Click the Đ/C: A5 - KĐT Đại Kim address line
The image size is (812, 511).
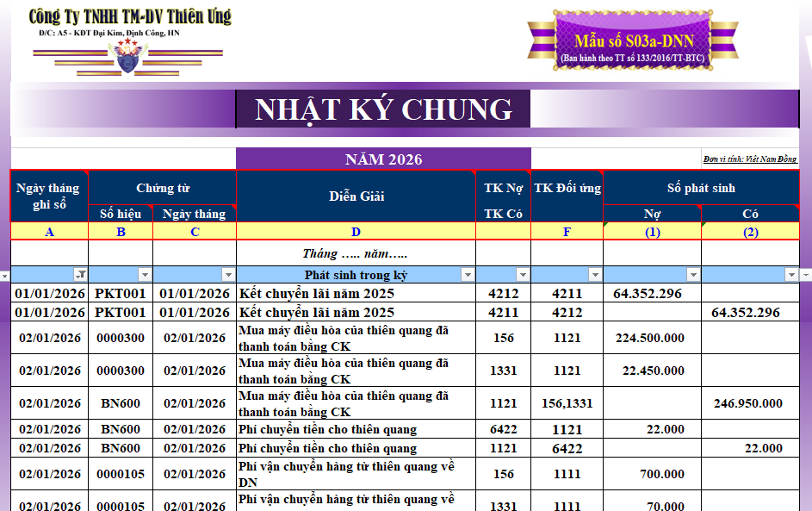pos(109,33)
